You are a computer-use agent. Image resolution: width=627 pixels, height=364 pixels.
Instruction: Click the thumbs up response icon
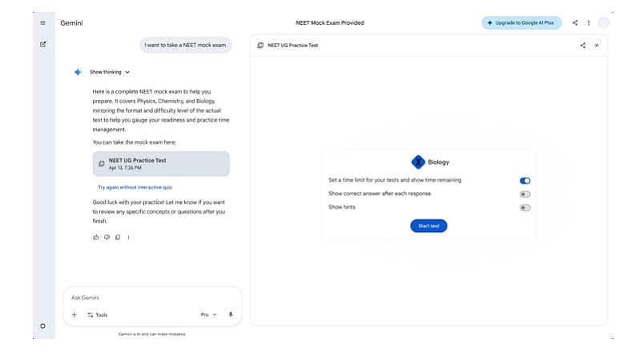(96, 237)
